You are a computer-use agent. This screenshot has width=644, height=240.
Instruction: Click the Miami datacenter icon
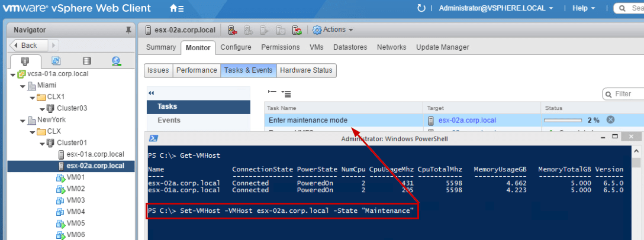point(31,85)
